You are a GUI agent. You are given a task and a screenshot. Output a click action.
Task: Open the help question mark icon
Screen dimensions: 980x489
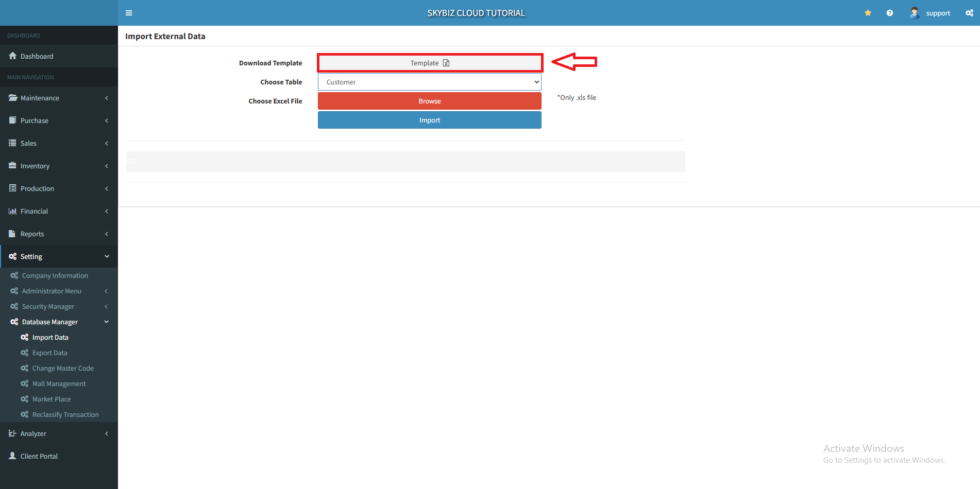(x=889, y=13)
